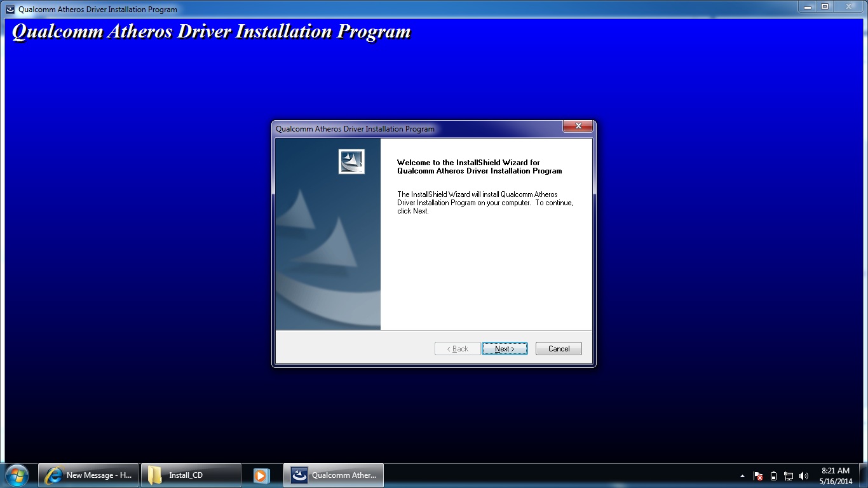Click the volume speaker icon in the tray
This screenshot has height=488, width=868.
804,476
